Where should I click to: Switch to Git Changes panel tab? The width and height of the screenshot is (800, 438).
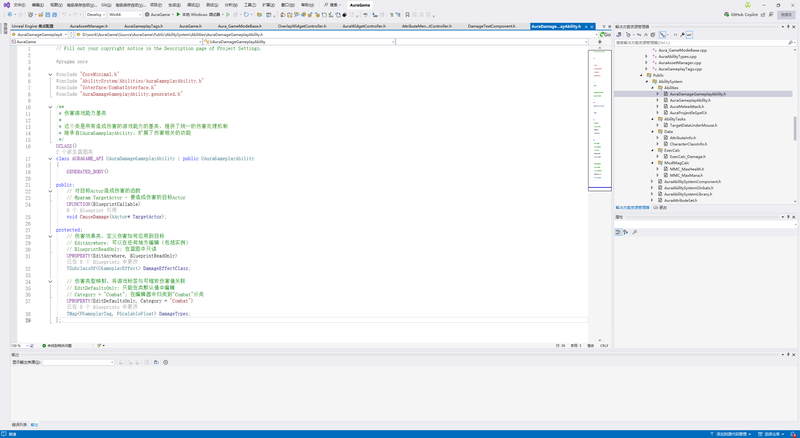click(661, 208)
